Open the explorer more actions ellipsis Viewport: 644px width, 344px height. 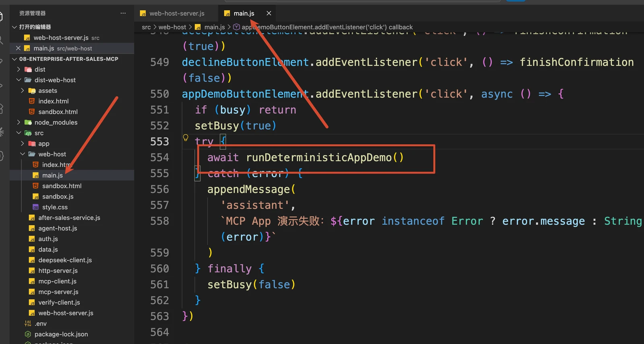(x=123, y=13)
